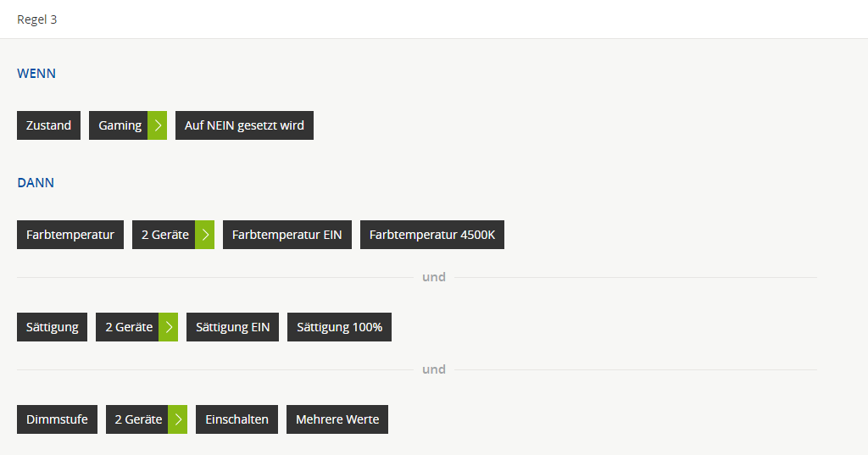Open the Mehrere Werte setting
Image resolution: width=868 pixels, height=455 pixels.
click(x=337, y=419)
